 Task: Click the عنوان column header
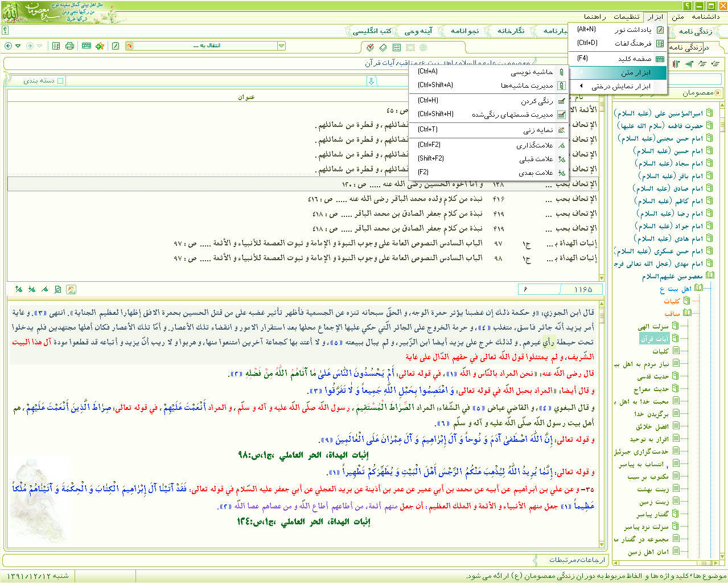pos(246,97)
